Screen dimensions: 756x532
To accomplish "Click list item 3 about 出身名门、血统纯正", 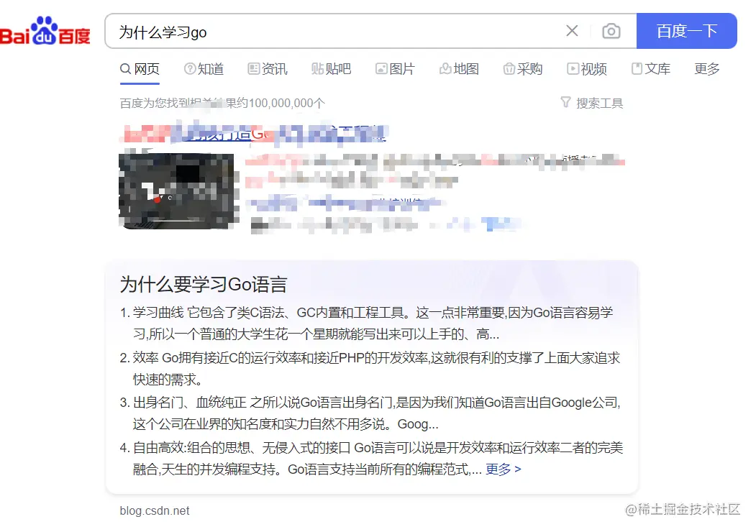I will 371,413.
